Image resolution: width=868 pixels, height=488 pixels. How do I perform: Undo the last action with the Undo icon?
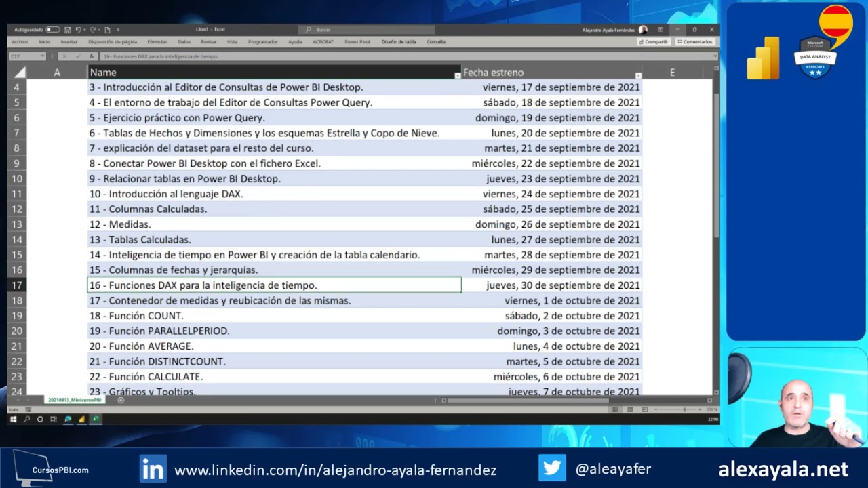click(78, 30)
